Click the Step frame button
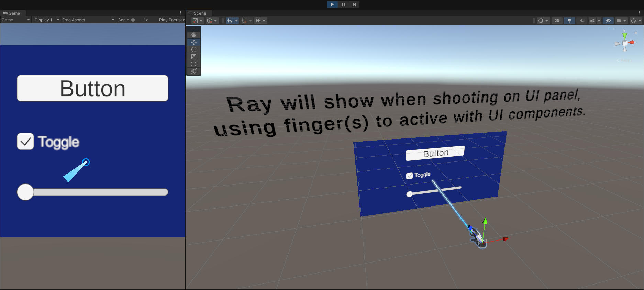644x290 pixels. 354,4
